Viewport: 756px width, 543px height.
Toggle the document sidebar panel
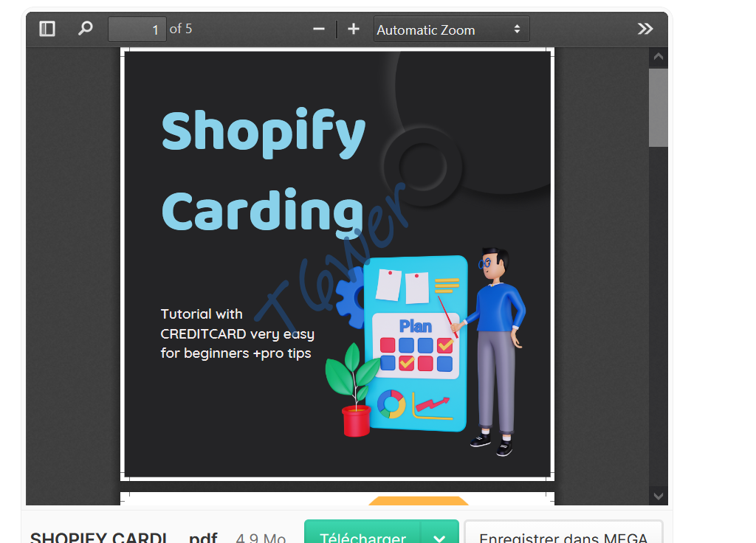point(47,28)
